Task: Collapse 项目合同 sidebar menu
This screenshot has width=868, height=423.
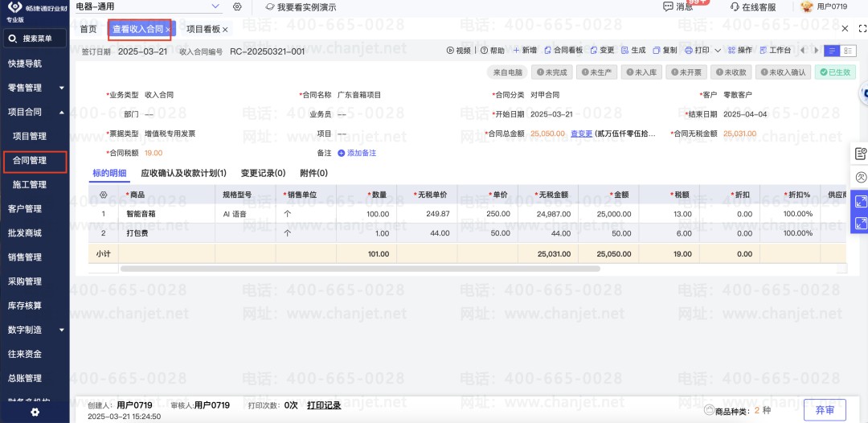Action: point(35,112)
